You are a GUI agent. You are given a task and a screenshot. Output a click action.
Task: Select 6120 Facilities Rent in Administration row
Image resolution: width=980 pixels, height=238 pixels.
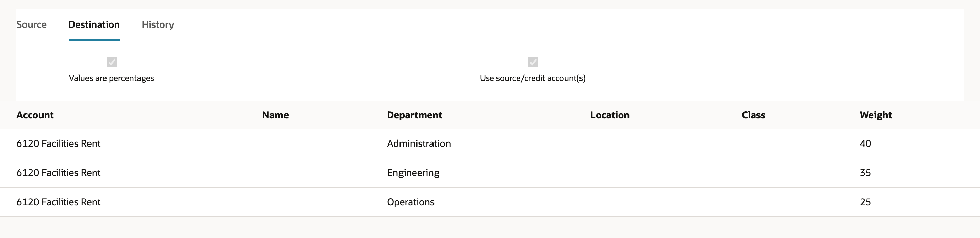point(58,144)
